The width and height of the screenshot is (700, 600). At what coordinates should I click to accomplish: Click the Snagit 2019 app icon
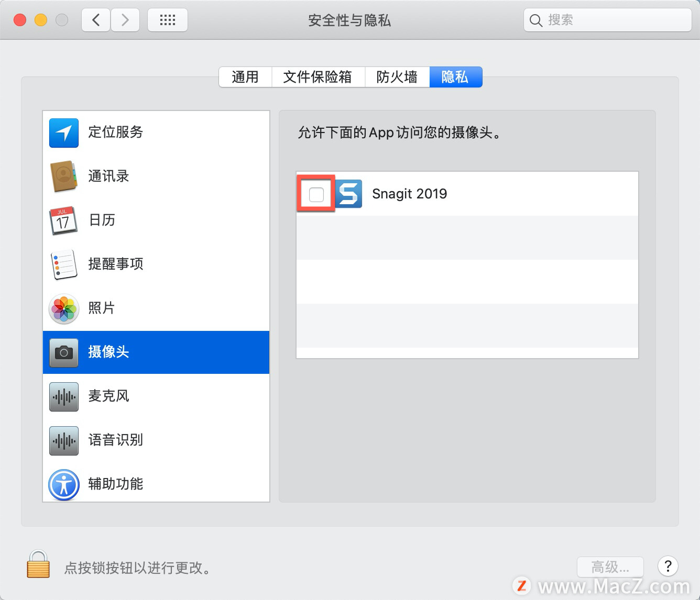point(348,194)
